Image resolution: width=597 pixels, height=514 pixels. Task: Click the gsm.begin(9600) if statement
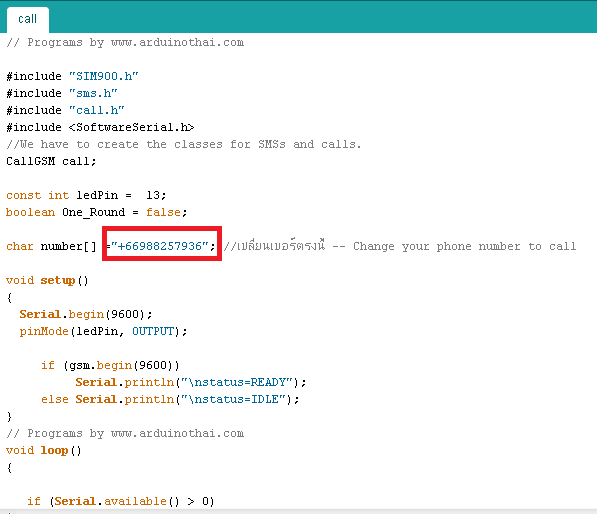(x=110, y=365)
